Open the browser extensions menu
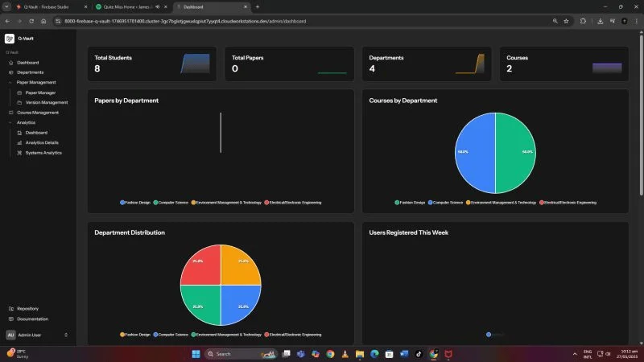 pyautogui.click(x=583, y=21)
